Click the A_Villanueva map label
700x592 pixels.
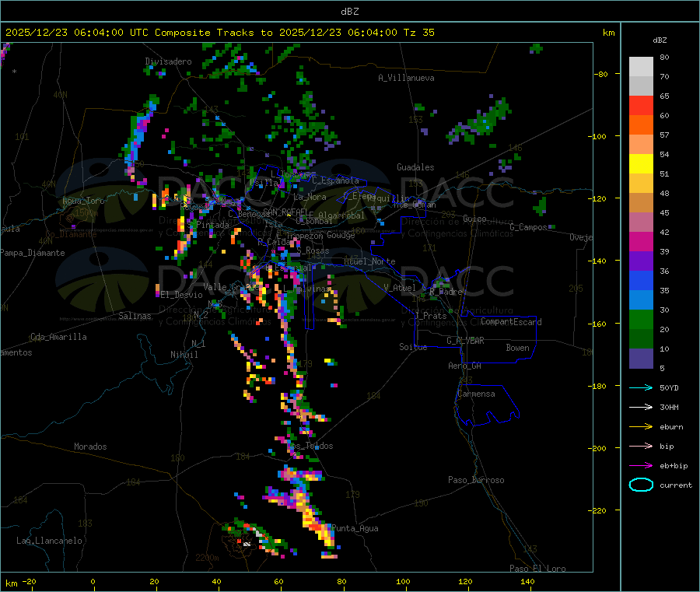406,78
